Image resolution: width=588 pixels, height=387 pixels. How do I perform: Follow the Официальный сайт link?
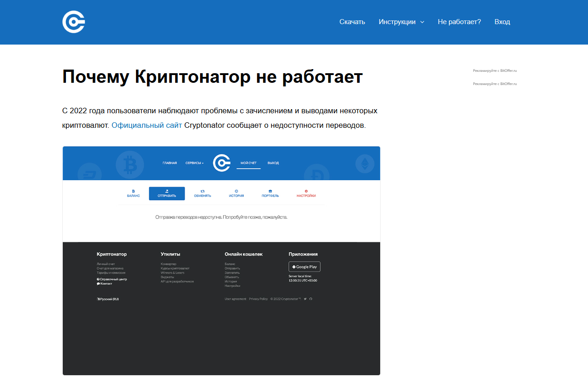click(147, 126)
